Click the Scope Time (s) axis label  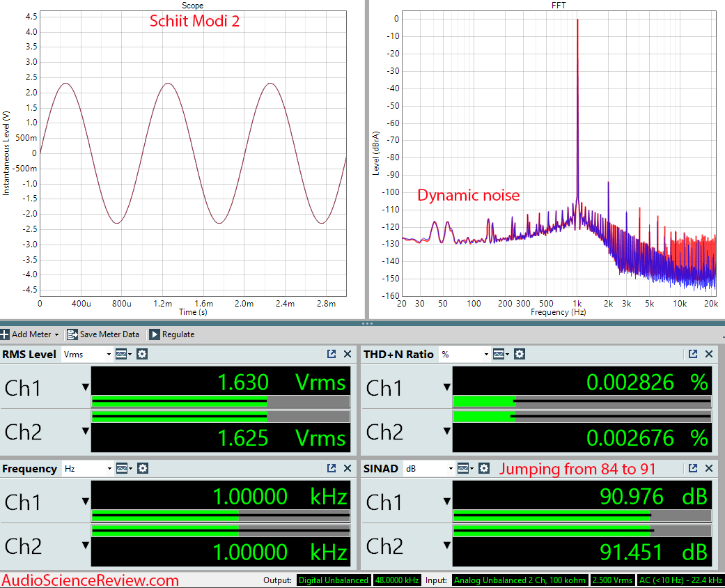(194, 312)
